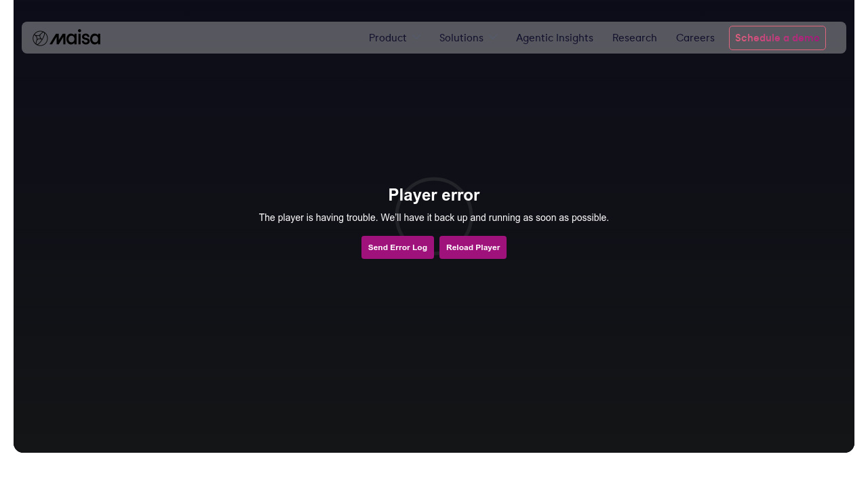Click the dark player area left of the error message

coord(136,217)
